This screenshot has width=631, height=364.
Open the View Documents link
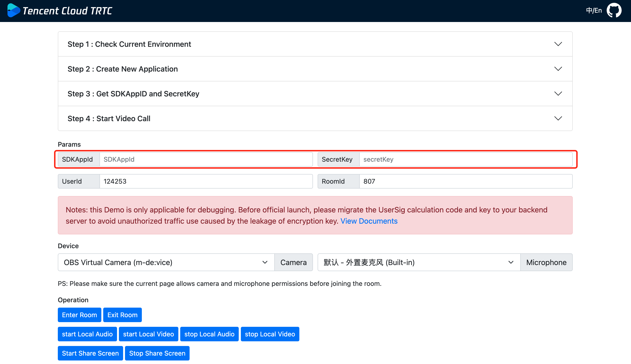tap(369, 221)
